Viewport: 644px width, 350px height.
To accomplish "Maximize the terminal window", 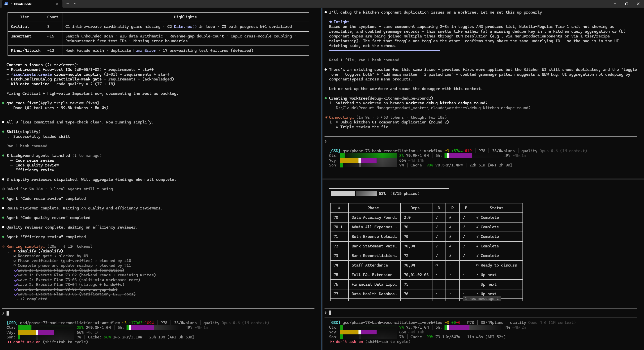I will pos(627,4).
